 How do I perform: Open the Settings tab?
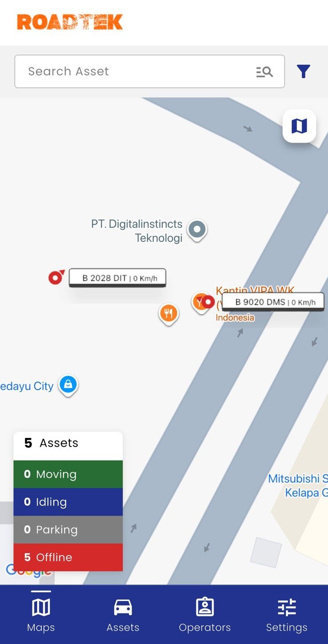click(287, 615)
